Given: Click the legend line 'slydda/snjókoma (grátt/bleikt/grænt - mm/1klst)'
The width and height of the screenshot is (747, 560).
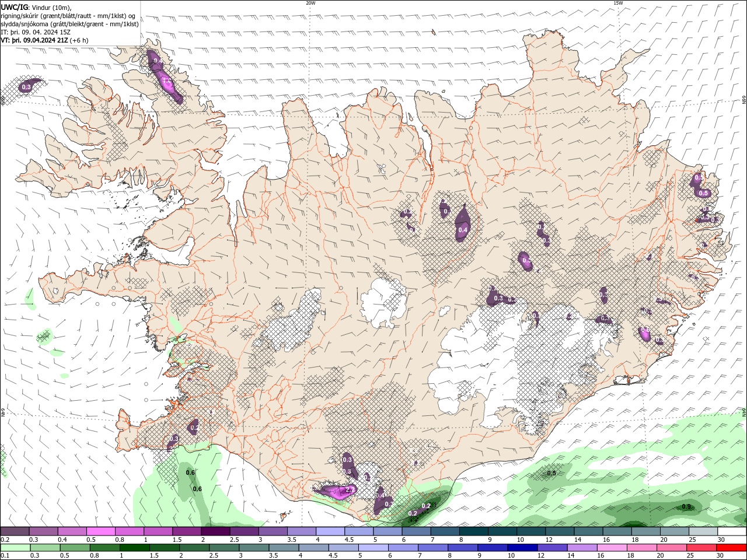Looking at the screenshot, I should (x=70, y=24).
